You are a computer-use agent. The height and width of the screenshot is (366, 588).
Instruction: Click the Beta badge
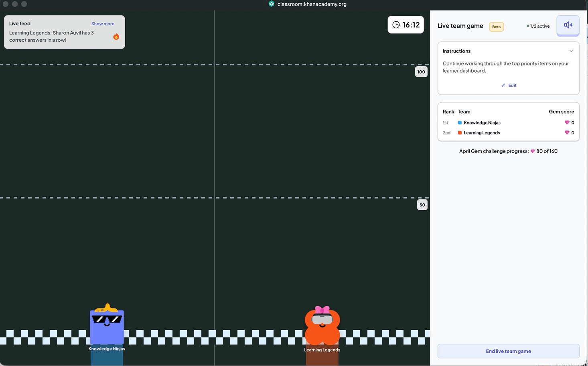(x=496, y=27)
